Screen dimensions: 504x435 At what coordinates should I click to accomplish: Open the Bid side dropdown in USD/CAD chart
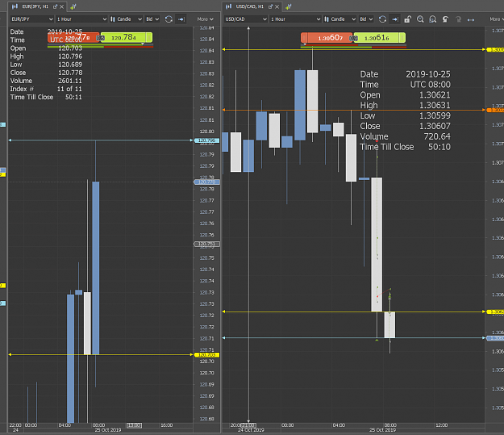[366, 19]
